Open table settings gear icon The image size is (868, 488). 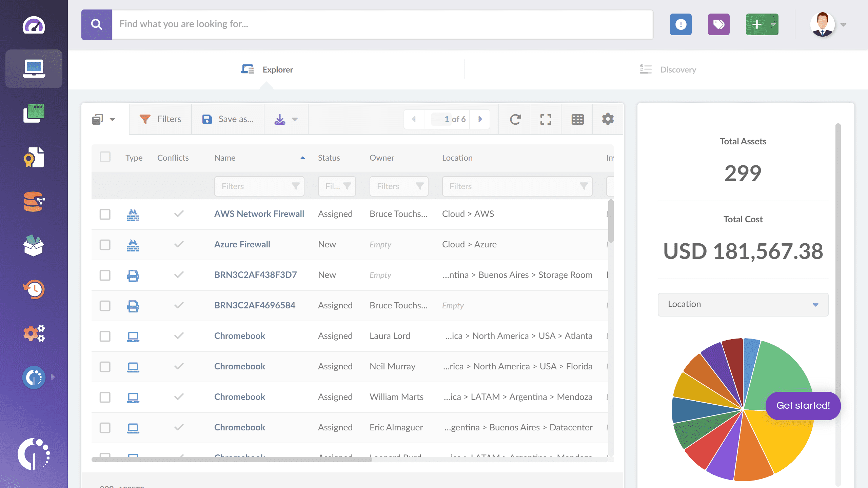click(x=608, y=119)
